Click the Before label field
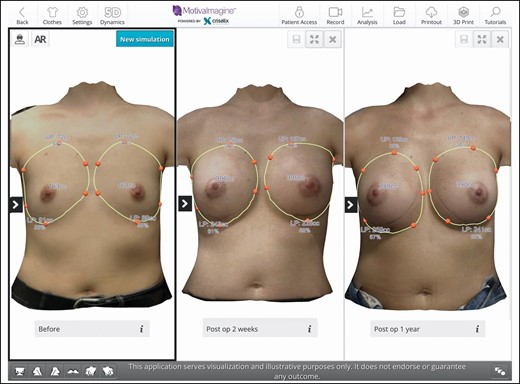The width and height of the screenshot is (520, 384). pos(92,329)
